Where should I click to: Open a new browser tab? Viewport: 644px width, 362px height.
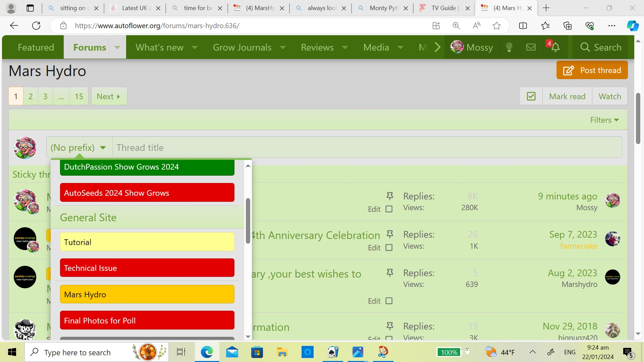click(546, 8)
